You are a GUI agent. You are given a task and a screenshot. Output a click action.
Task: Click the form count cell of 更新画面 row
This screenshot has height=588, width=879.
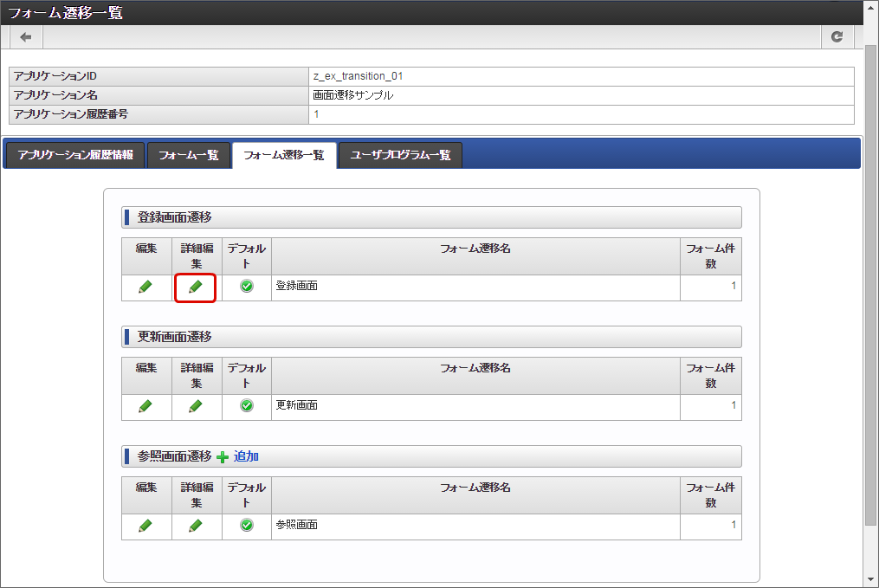pos(711,407)
